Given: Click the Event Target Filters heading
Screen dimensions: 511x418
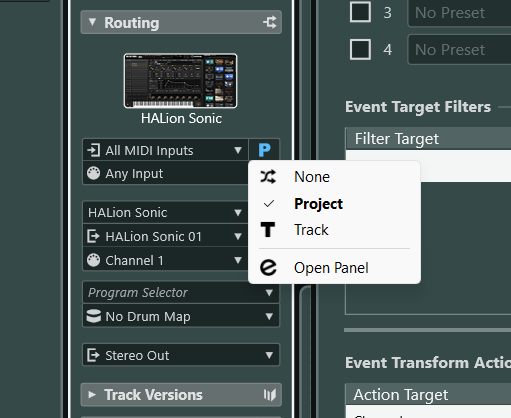Looking at the screenshot, I should (x=418, y=107).
